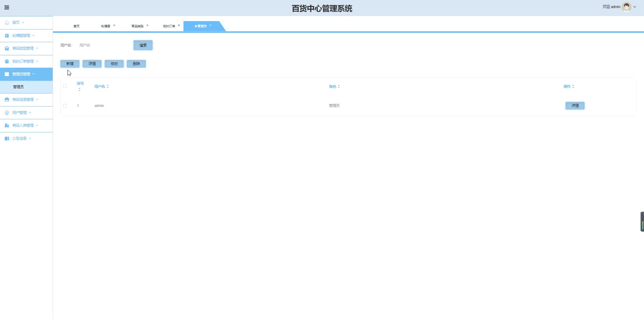Expand 轮播图管理 using its chevron

(33, 36)
